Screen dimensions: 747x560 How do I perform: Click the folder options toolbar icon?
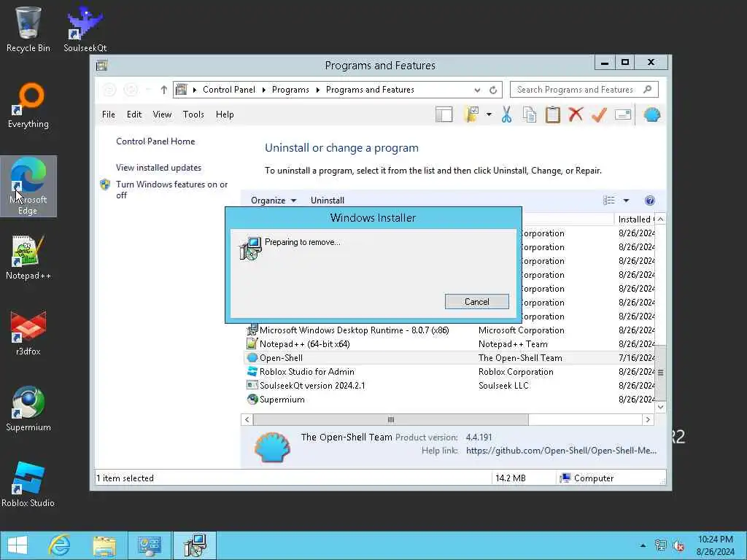tap(472, 114)
